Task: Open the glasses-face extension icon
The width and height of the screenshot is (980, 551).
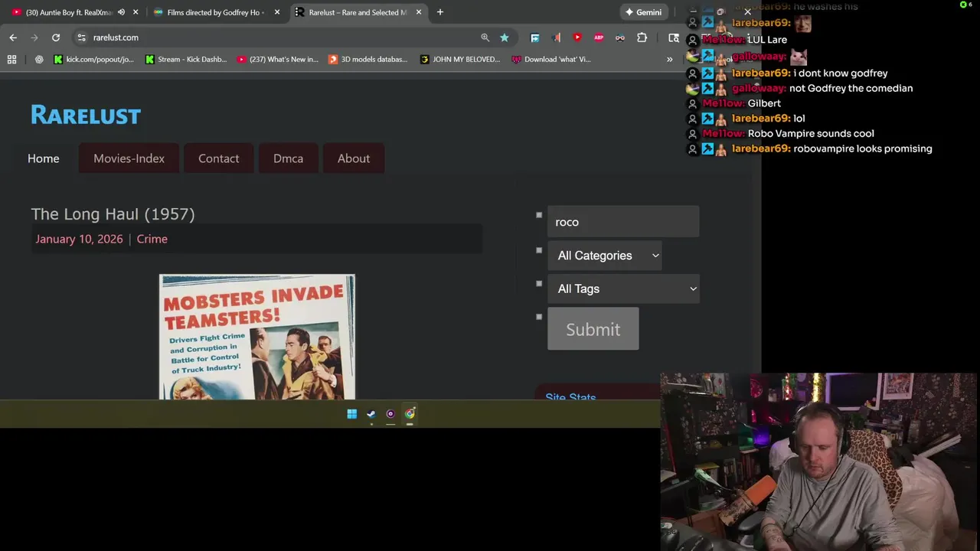Action: point(620,37)
